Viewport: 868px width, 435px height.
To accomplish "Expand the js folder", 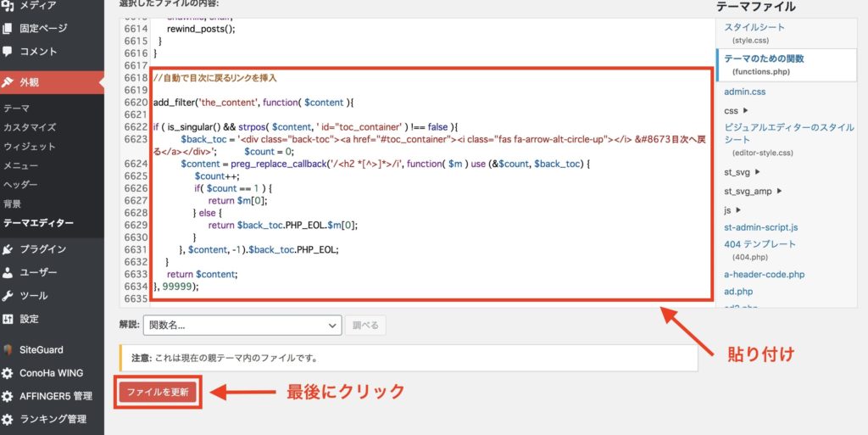I will [732, 210].
